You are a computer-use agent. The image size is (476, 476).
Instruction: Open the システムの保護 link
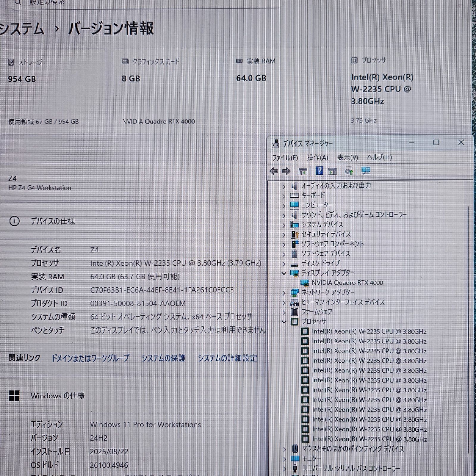coord(165,359)
